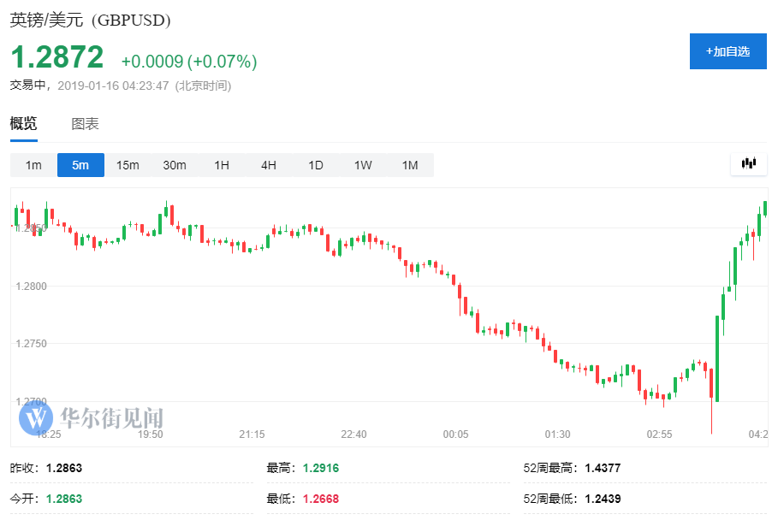Open the 图表 tab

pyautogui.click(x=85, y=124)
